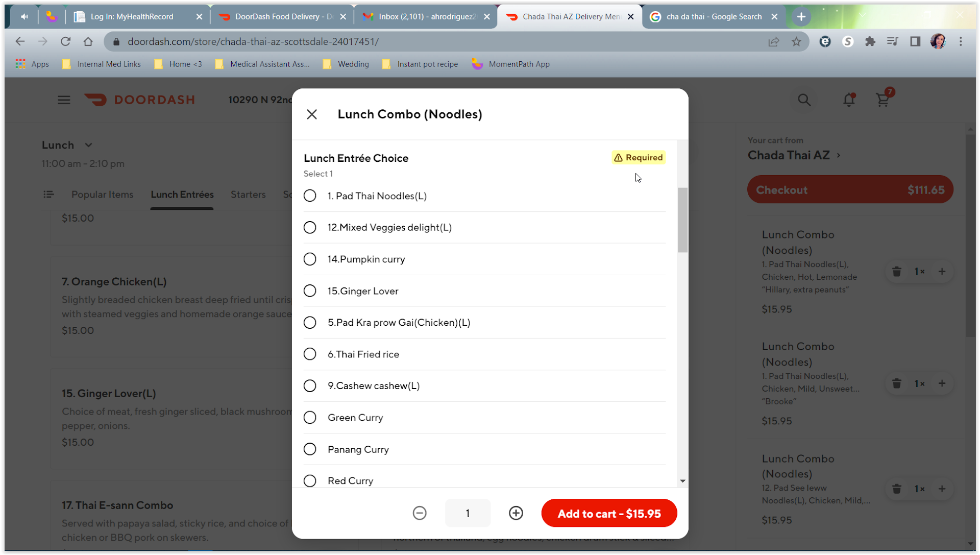Open the DoorDash hamburger menu
This screenshot has height=555, width=980.
coord(64,100)
